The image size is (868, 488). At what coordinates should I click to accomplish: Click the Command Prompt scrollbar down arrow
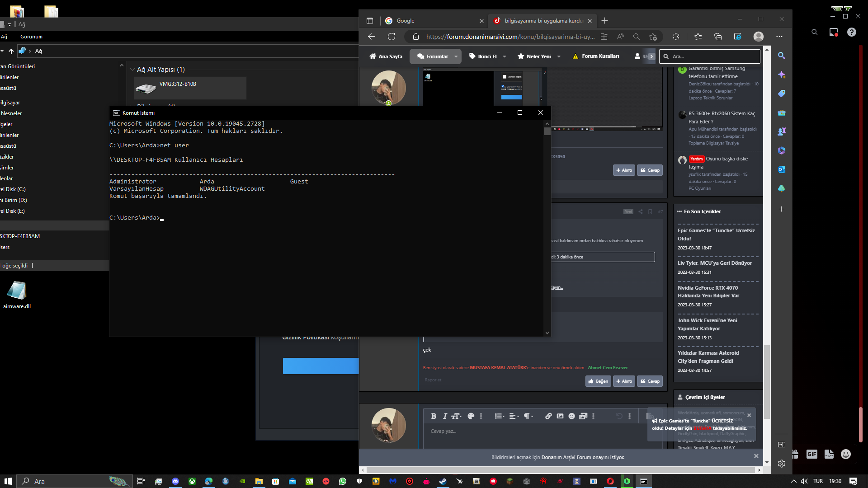547,333
